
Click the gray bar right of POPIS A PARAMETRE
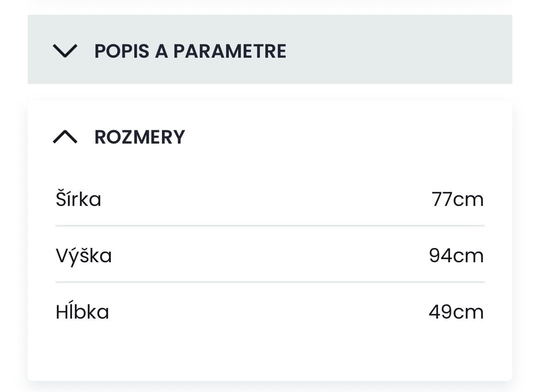pos(397,50)
